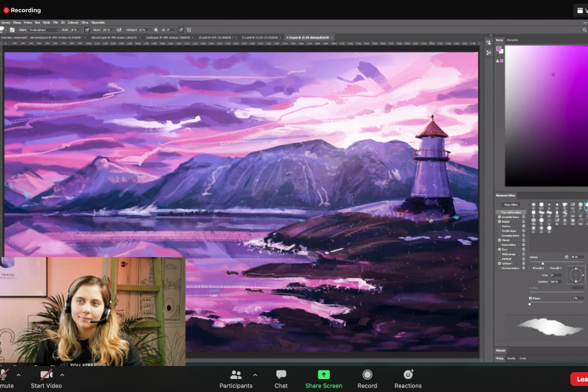This screenshot has width=588, height=392.
Task: Open the Reactions menu icon
Action: click(x=408, y=374)
